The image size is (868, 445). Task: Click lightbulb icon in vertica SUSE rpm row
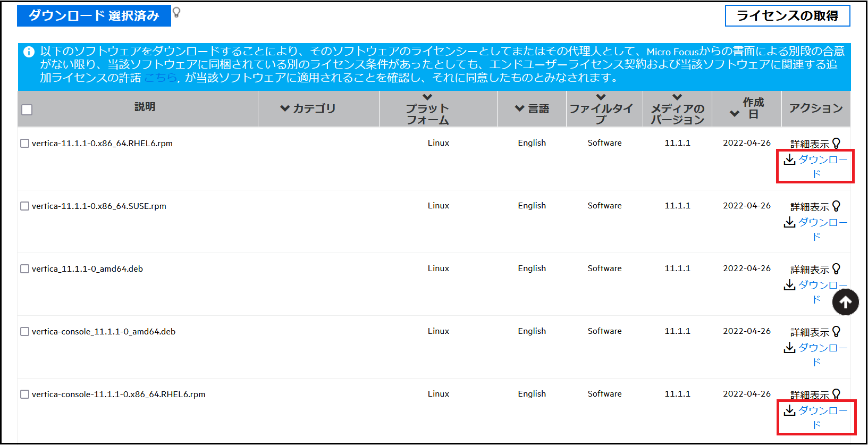coord(836,206)
